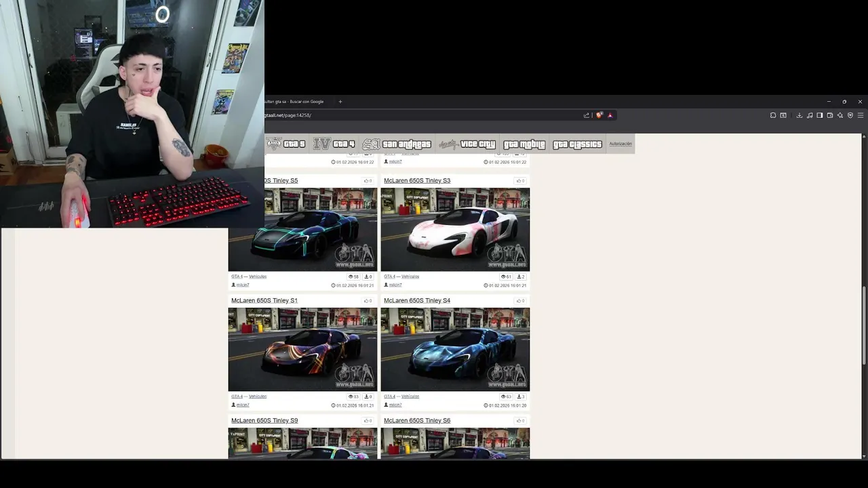Open the Brave Wallet icon

(830, 115)
